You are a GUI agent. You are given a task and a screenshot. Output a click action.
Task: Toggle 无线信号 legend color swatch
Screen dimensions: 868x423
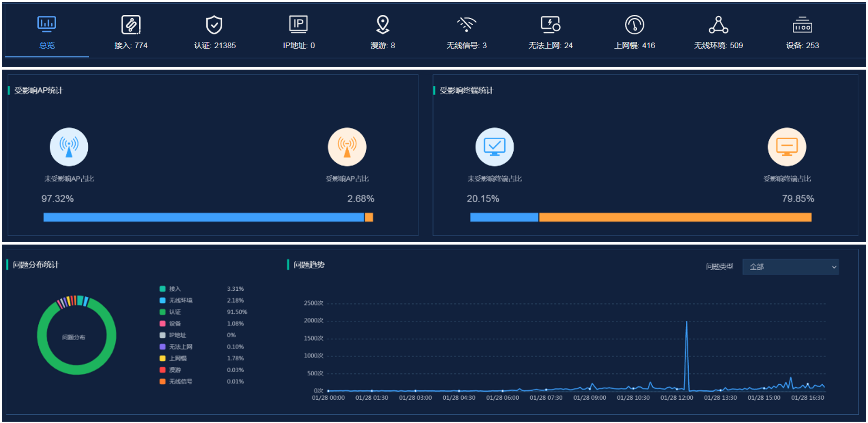click(x=162, y=381)
